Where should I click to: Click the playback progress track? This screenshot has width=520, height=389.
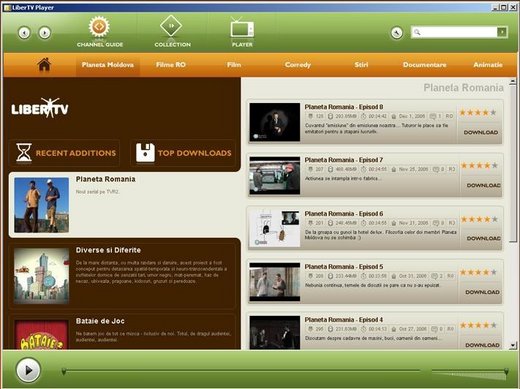pos(242,371)
